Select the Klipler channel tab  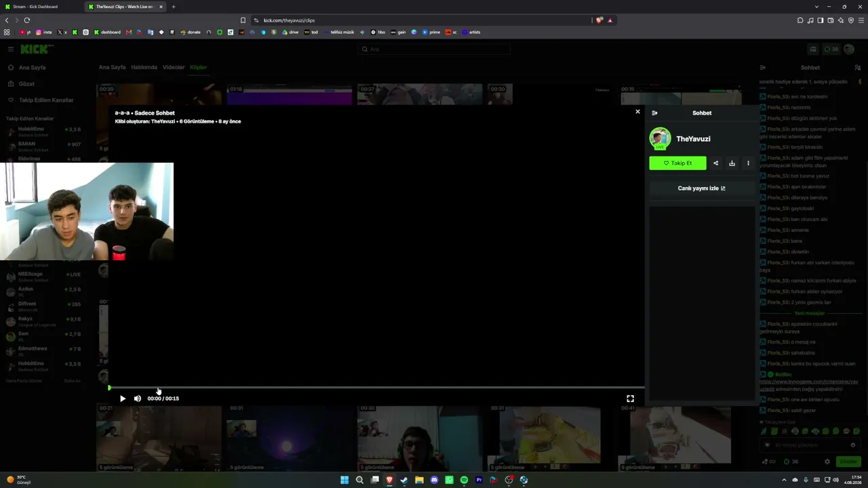(198, 67)
